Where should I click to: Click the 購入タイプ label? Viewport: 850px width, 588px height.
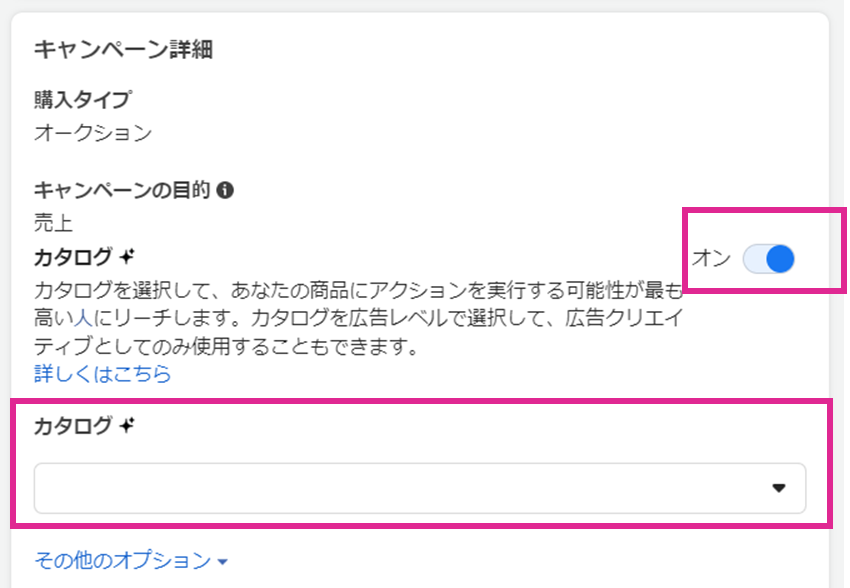[x=83, y=99]
